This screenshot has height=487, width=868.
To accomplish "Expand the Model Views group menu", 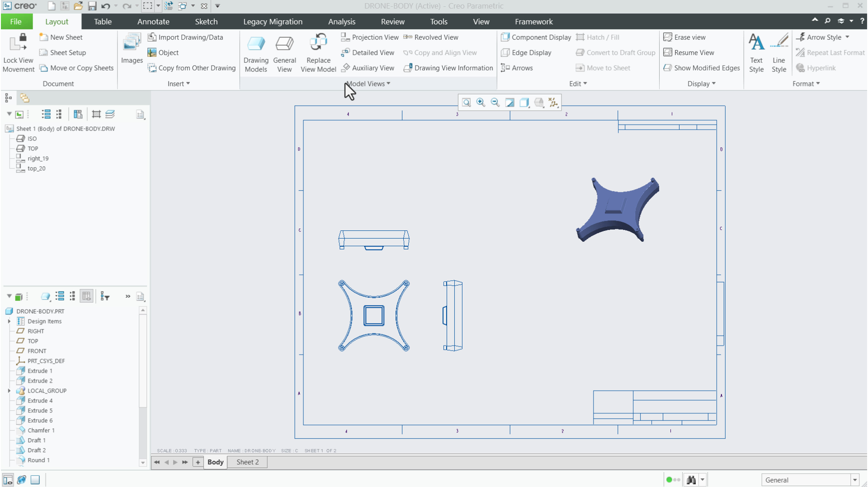I will coord(367,83).
